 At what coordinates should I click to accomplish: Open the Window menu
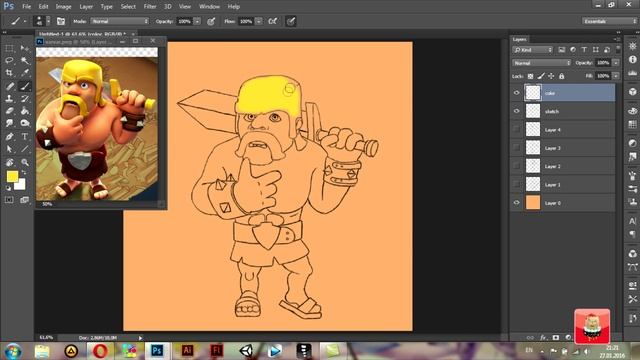[x=209, y=7]
